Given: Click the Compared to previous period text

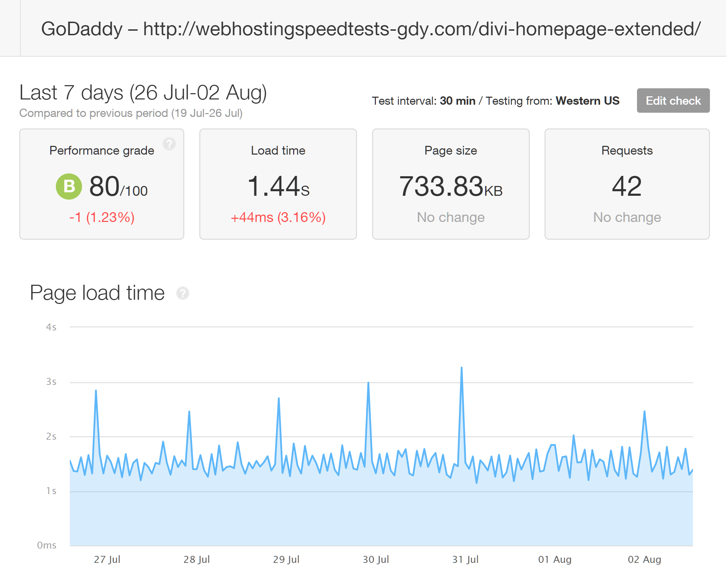Looking at the screenshot, I should pyautogui.click(x=131, y=113).
